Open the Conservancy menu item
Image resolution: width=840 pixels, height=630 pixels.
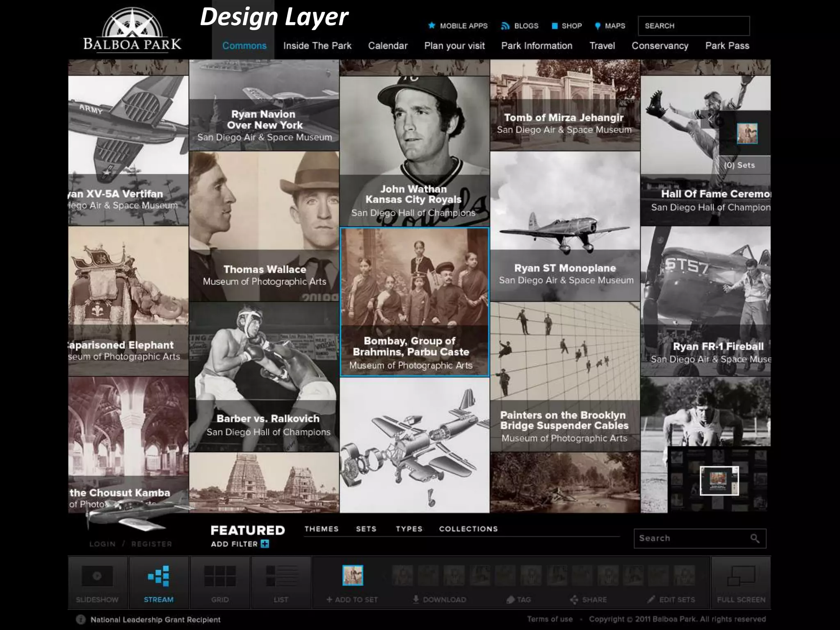660,46
